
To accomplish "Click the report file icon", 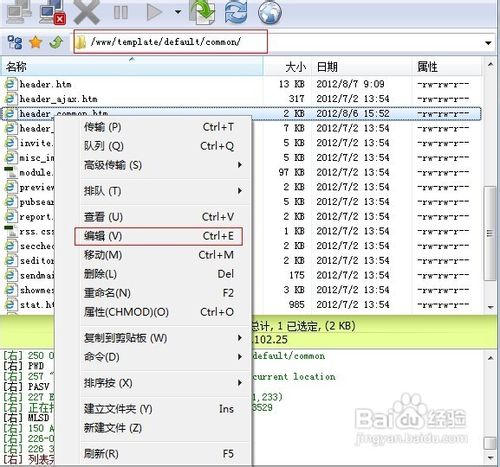I will 10,216.
